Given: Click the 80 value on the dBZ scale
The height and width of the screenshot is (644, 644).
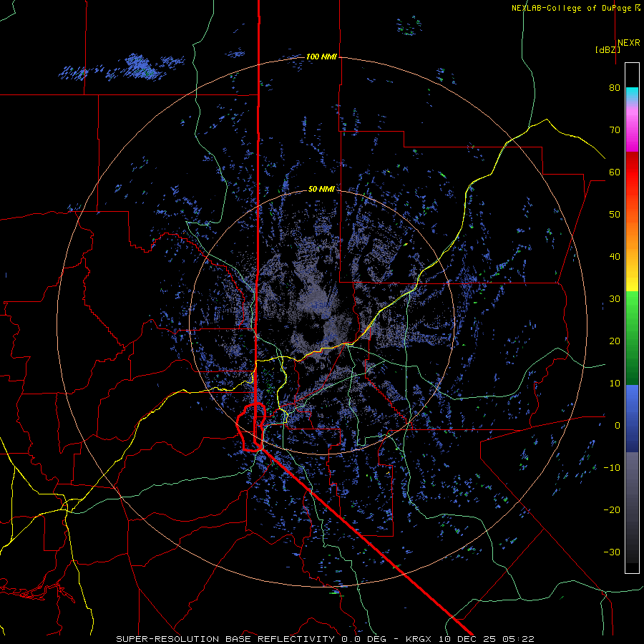Looking at the screenshot, I should 615,88.
